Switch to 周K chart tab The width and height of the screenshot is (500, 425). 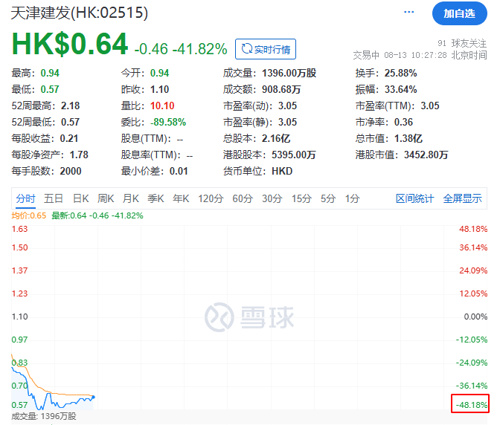tap(106, 199)
